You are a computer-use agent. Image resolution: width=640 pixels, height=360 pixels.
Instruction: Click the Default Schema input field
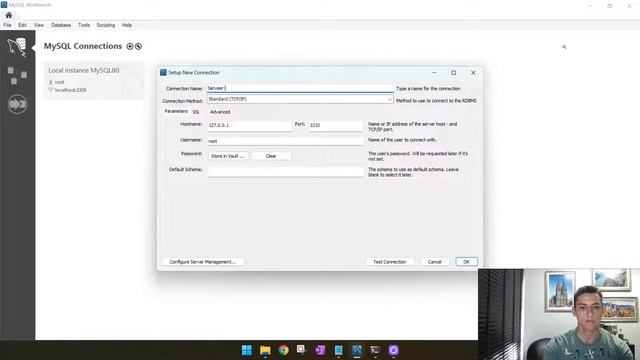pos(285,171)
